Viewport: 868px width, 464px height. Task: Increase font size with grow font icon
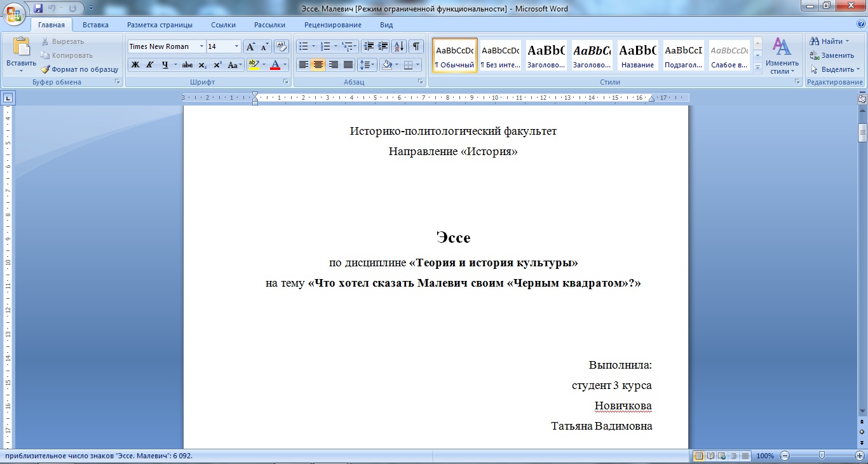coord(250,46)
